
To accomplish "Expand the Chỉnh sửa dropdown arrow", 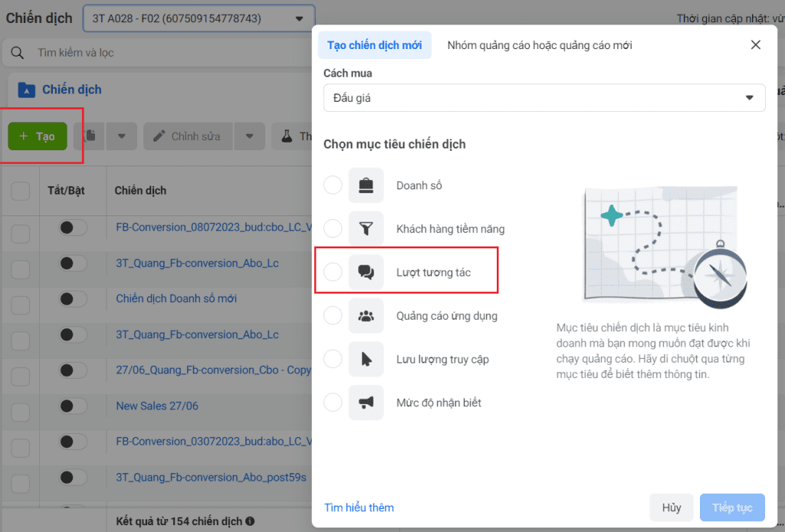I will 249,136.
